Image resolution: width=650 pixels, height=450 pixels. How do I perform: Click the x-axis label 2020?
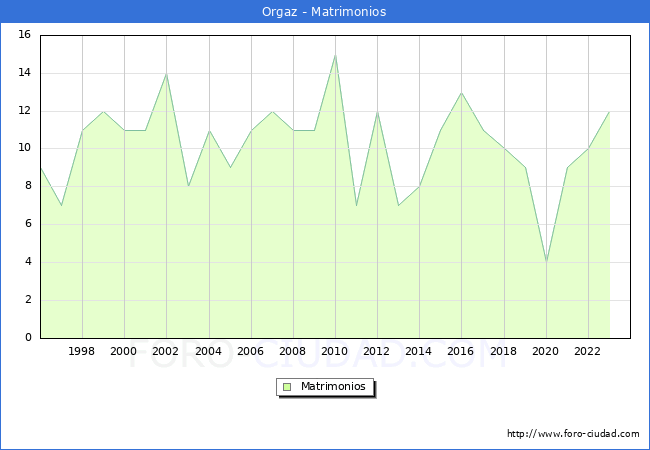[546, 351]
